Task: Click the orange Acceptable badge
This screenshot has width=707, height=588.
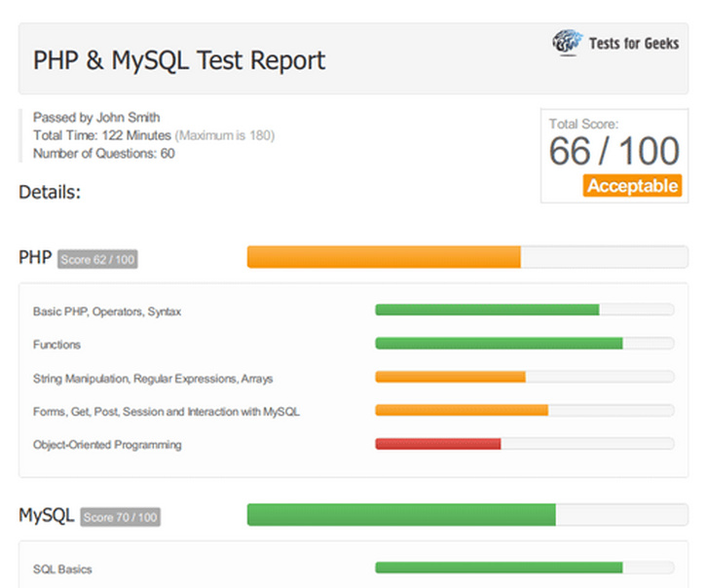Action: (x=632, y=186)
